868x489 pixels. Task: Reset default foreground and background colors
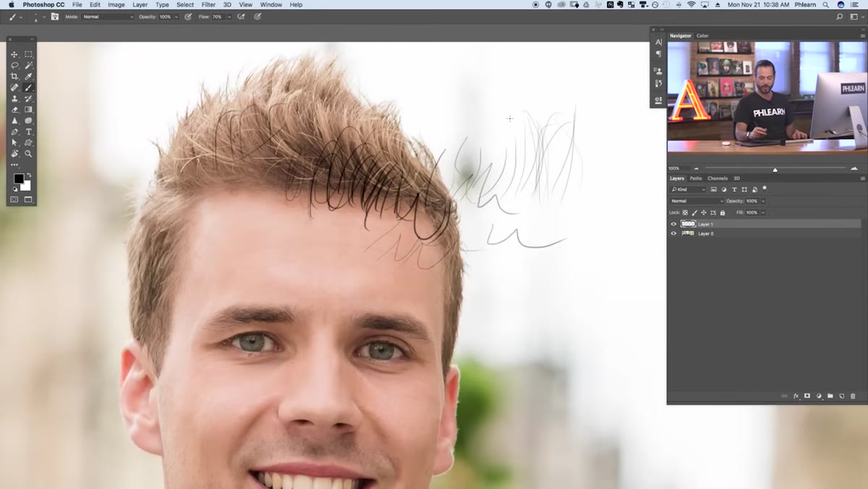tap(14, 190)
